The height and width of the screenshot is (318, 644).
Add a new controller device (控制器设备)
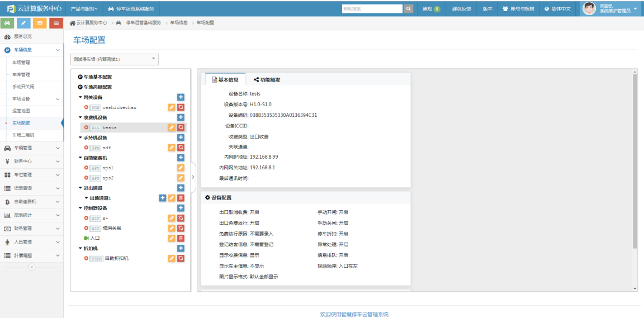tap(181, 208)
